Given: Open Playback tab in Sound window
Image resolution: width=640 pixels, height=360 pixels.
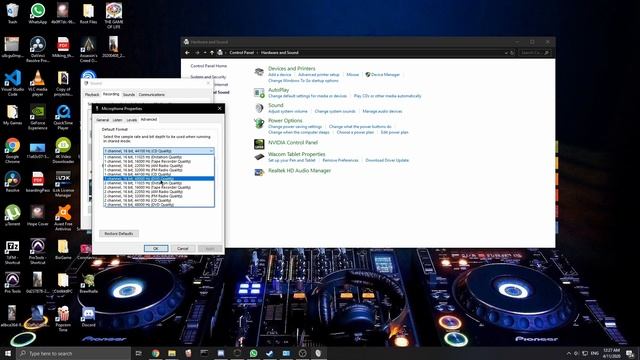Looking at the screenshot, I should tap(92, 95).
